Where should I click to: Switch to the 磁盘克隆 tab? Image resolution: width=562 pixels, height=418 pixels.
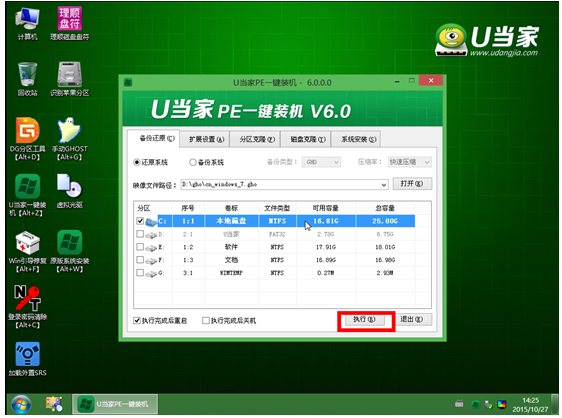coord(305,139)
